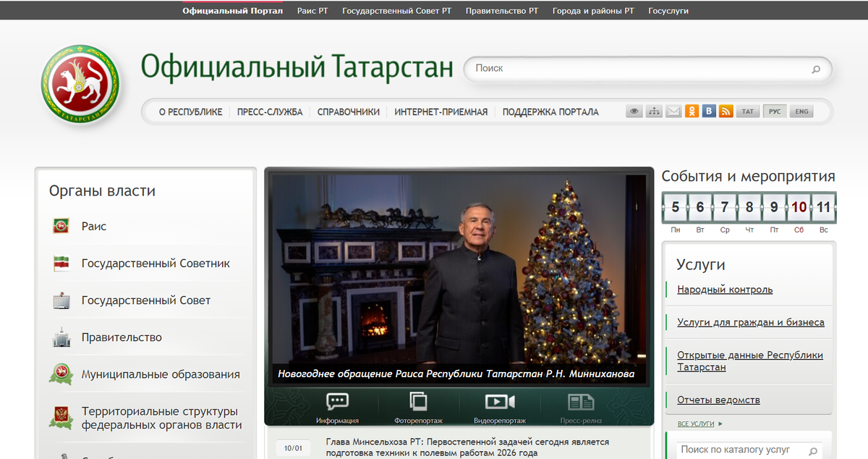Open the Глава Минсельхоза РТ news headline

pos(467,447)
